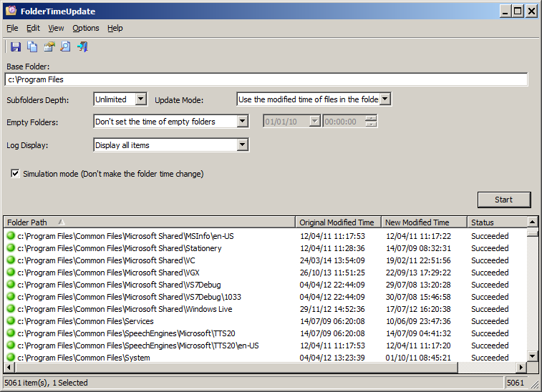
Task: Open the Update Mode dropdown
Action: [385, 99]
